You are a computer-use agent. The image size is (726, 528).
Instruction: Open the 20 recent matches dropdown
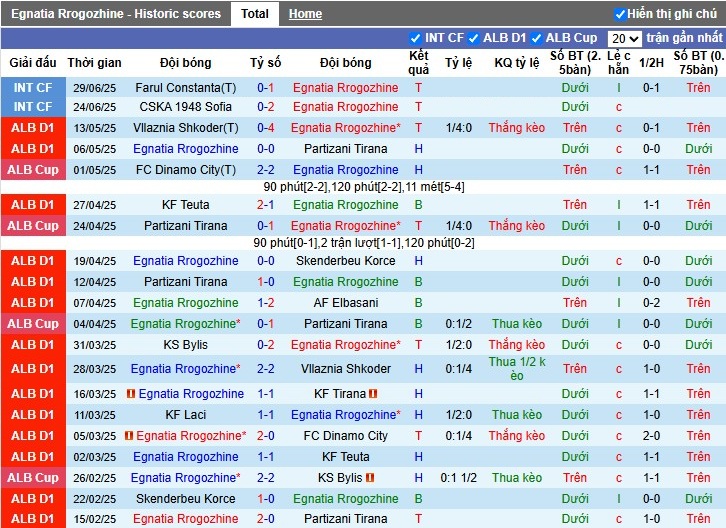[624, 38]
